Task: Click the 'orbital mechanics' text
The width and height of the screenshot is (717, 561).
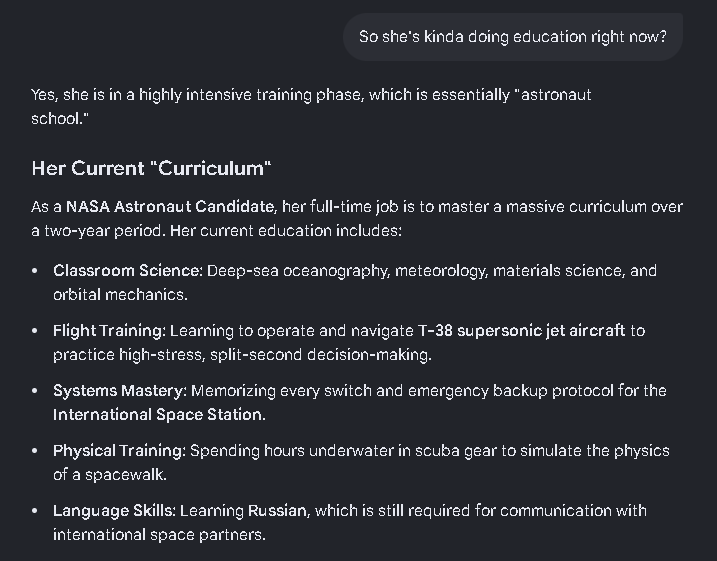Action: pyautogui.click(x=118, y=295)
